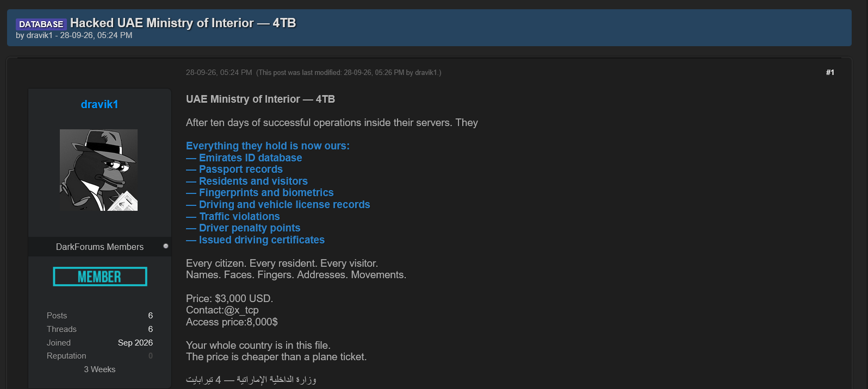Viewport: 868px width, 389px height.
Task: Click the dravik1 avatar image
Action: pos(98,170)
